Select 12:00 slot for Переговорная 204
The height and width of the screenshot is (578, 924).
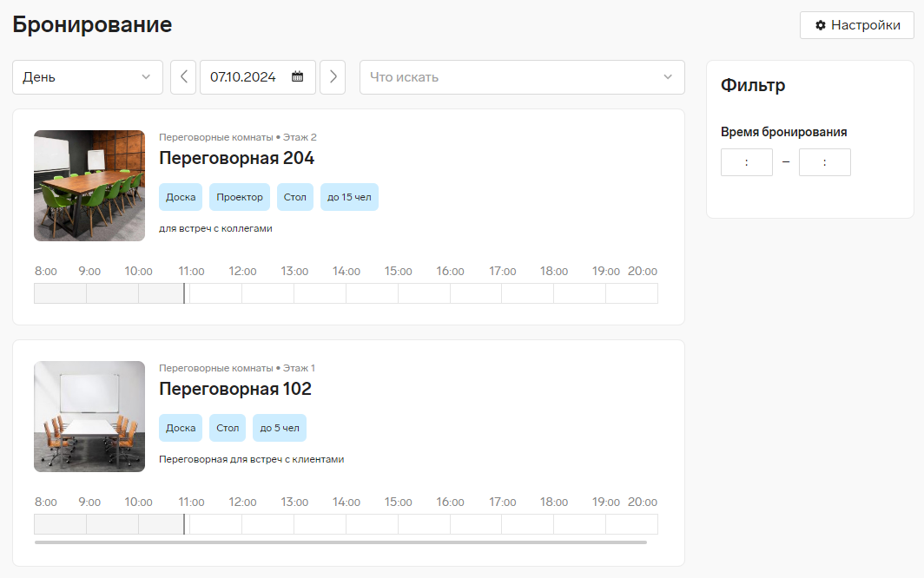pyautogui.click(x=267, y=293)
